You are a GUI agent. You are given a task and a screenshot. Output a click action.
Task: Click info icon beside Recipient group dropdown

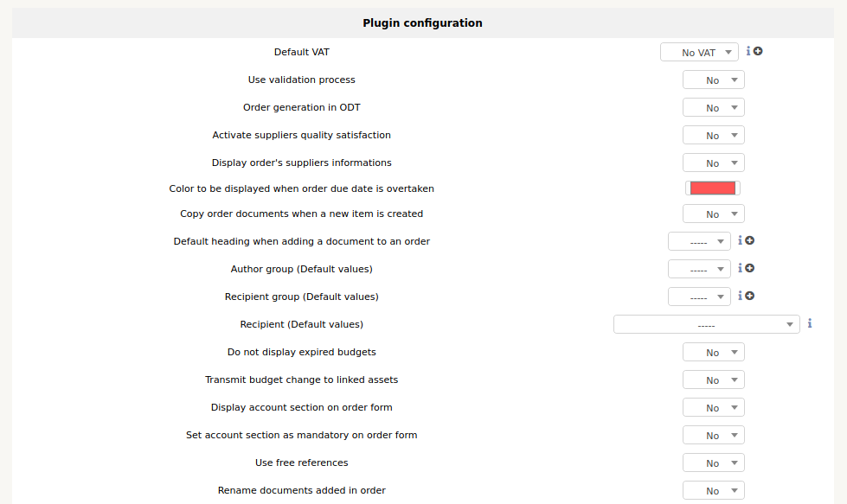pos(740,297)
